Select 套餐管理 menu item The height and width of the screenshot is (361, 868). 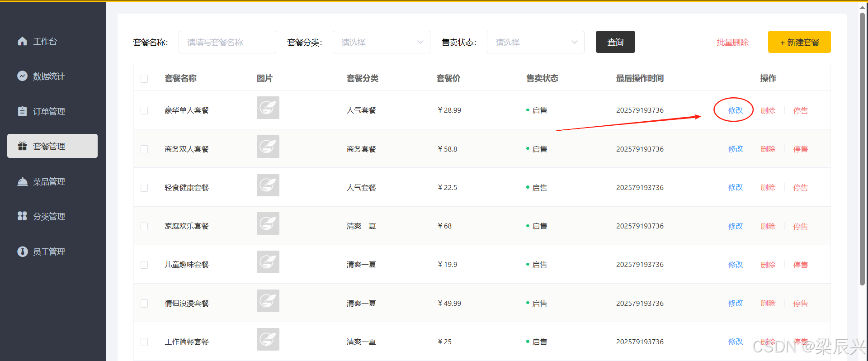(52, 146)
